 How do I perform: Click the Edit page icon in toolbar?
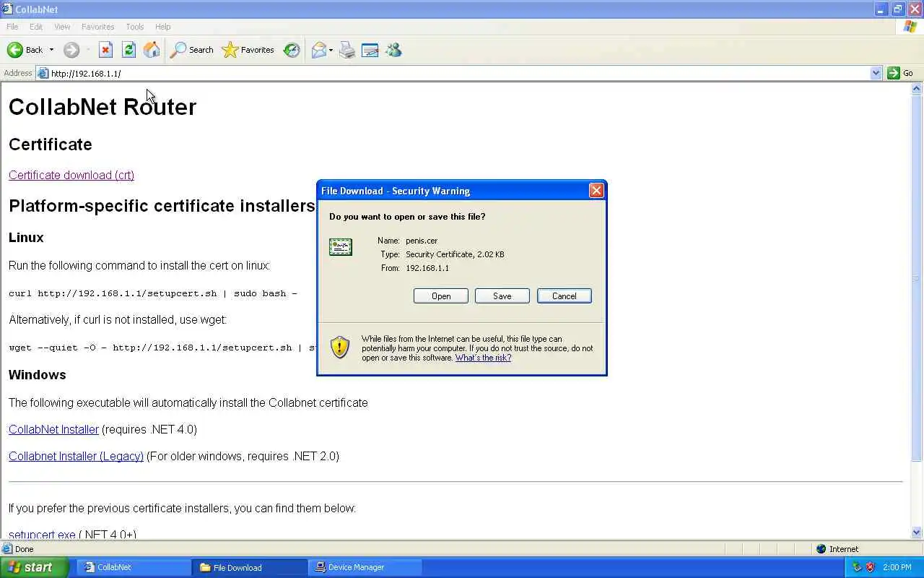point(370,50)
